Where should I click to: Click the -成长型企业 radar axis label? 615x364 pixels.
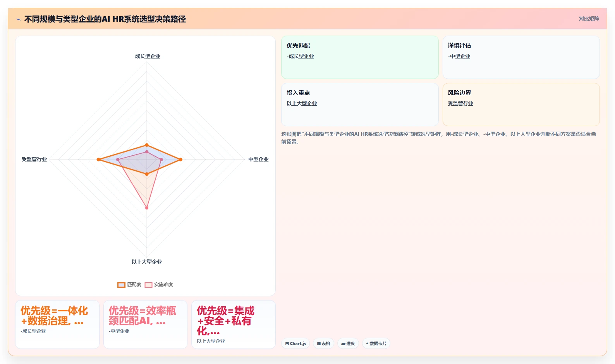147,56
